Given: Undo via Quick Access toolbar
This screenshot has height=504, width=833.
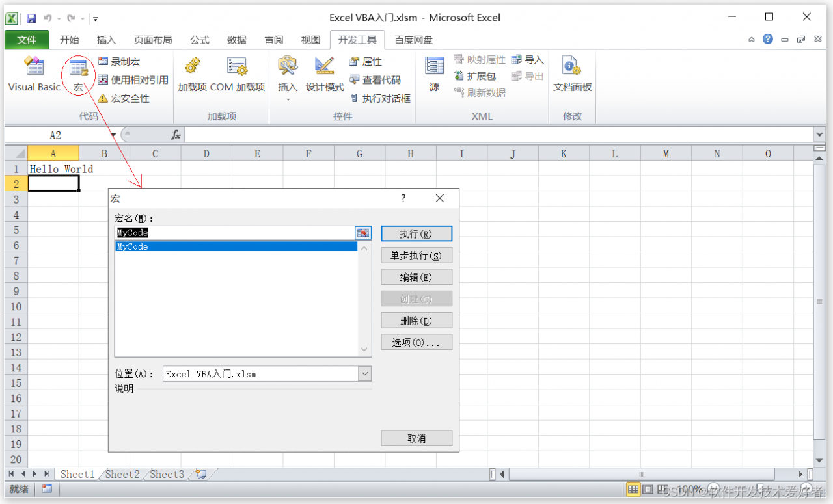Looking at the screenshot, I should [x=48, y=18].
